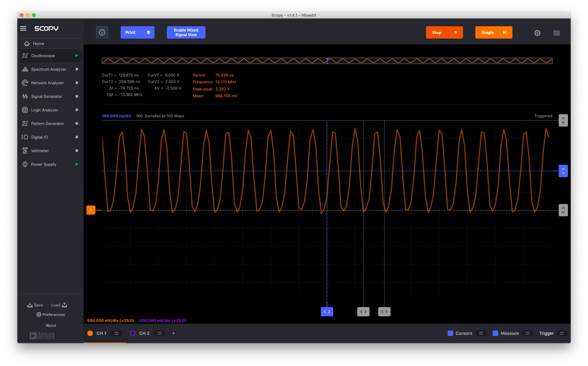588x366 pixels.
Task: Click the Single capture button
Action: click(494, 32)
